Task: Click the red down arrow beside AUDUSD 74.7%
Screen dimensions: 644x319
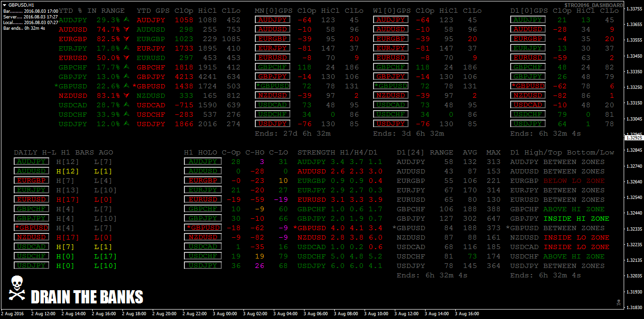Action: [126, 29]
